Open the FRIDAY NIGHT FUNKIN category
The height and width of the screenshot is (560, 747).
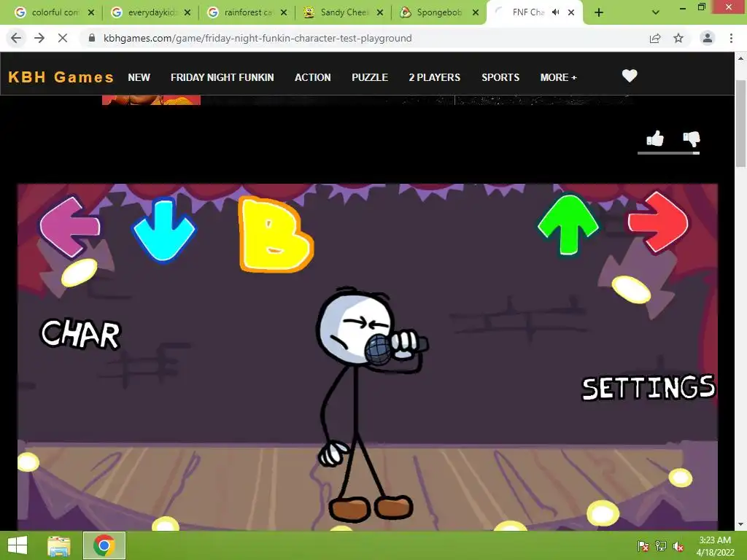[222, 77]
